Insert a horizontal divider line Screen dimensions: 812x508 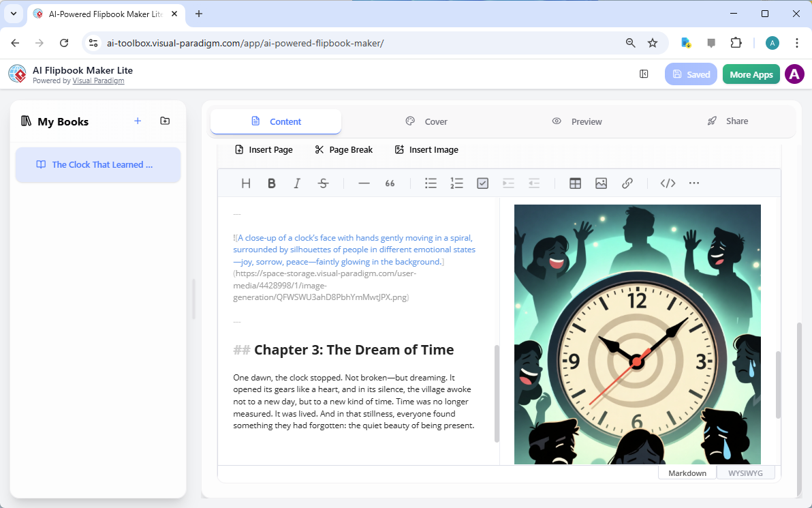click(x=364, y=183)
